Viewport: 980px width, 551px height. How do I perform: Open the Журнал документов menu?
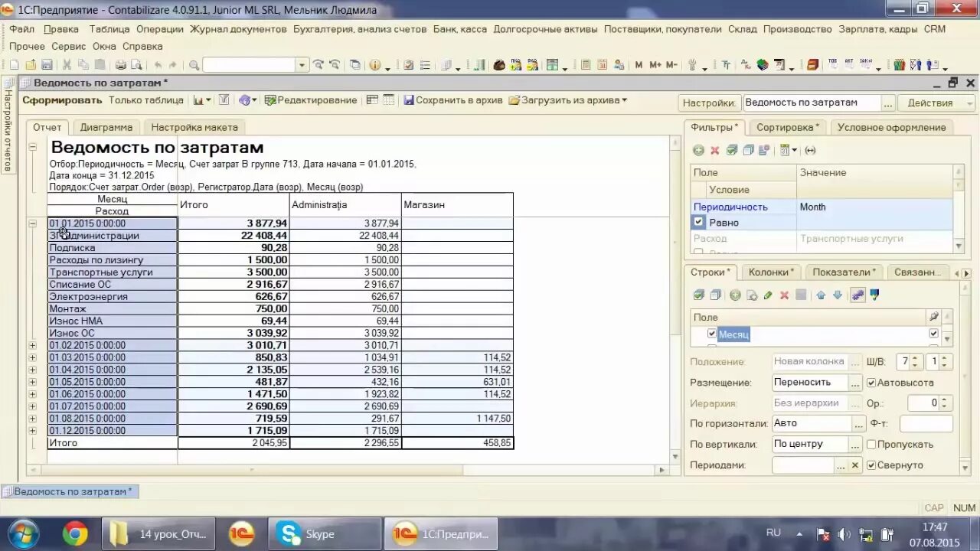tap(238, 29)
